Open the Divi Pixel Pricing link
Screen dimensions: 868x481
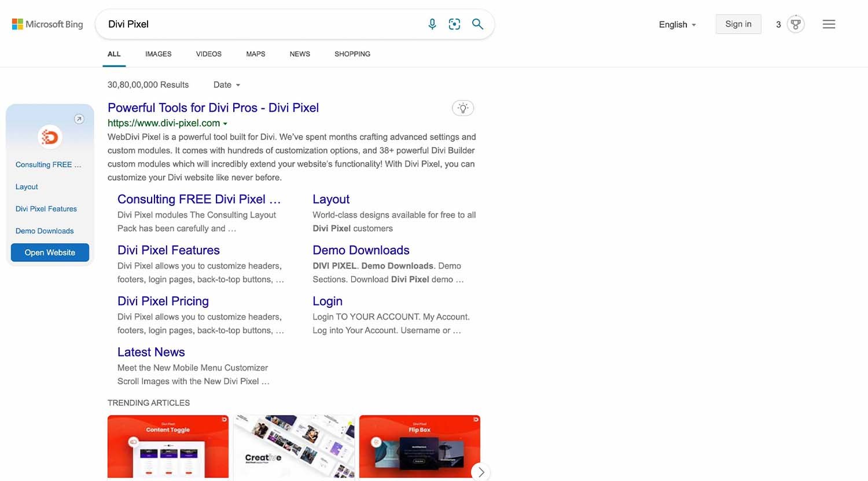coord(163,301)
